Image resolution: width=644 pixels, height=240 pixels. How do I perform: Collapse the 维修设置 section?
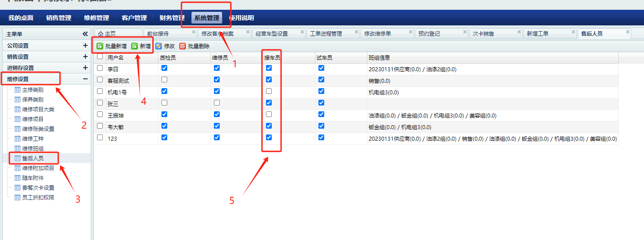tap(85, 79)
